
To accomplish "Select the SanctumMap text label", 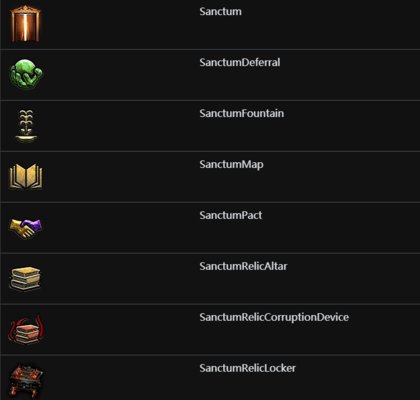I will (231, 165).
